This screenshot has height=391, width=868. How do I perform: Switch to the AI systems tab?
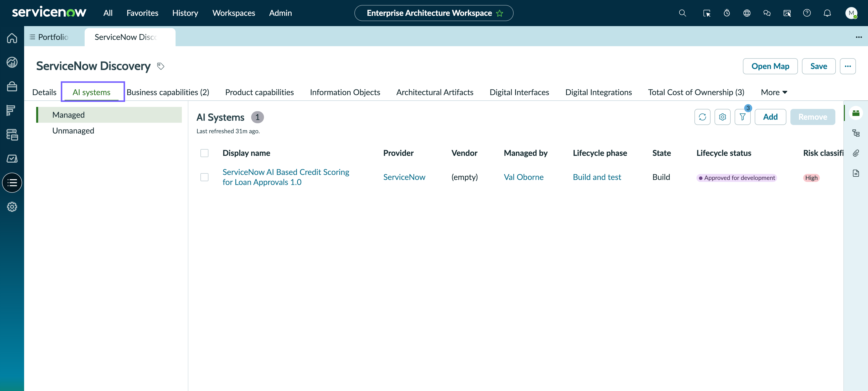91,92
